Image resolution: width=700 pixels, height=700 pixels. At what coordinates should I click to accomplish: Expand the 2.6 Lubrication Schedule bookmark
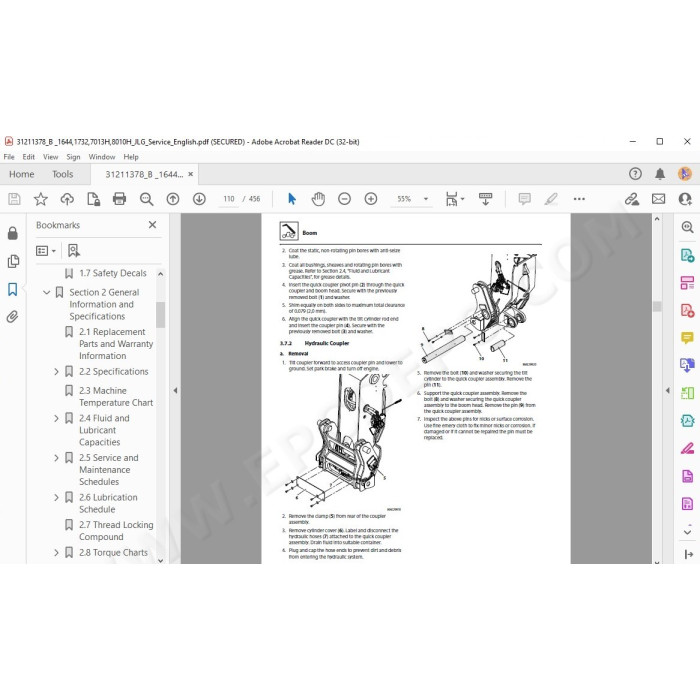56,497
